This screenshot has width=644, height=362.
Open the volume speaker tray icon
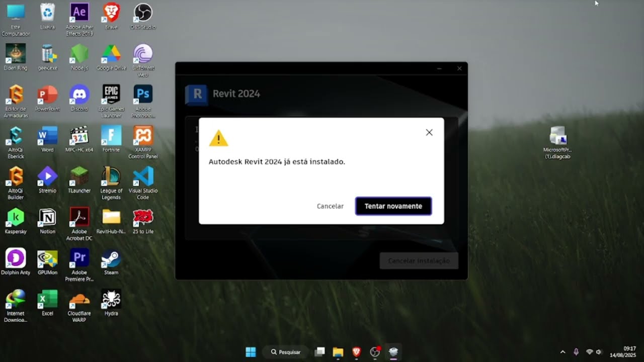[599, 352]
